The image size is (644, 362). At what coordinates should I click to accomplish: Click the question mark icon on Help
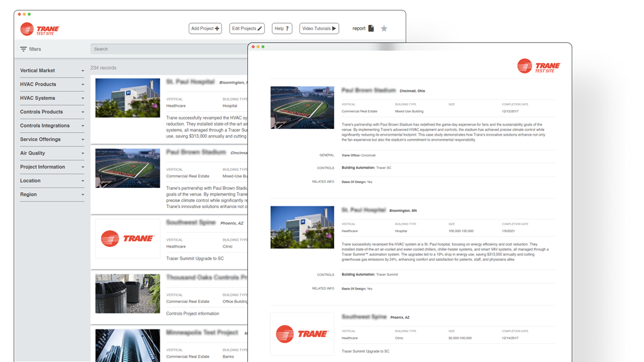click(x=287, y=28)
